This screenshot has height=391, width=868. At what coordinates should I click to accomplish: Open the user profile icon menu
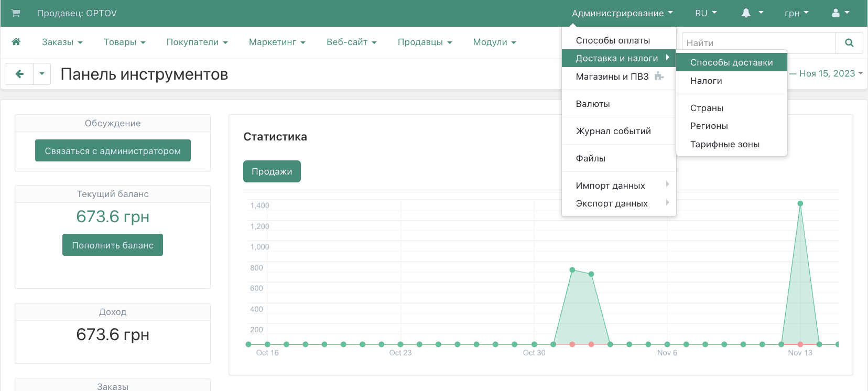pyautogui.click(x=840, y=13)
